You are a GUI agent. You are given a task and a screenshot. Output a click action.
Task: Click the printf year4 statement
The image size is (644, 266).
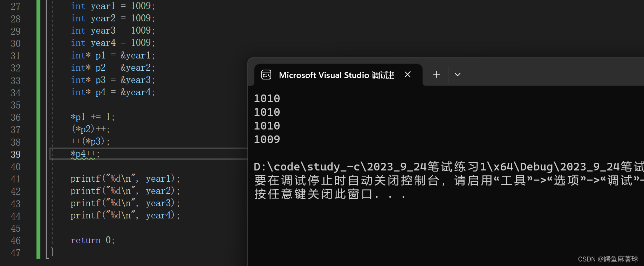tap(125, 215)
